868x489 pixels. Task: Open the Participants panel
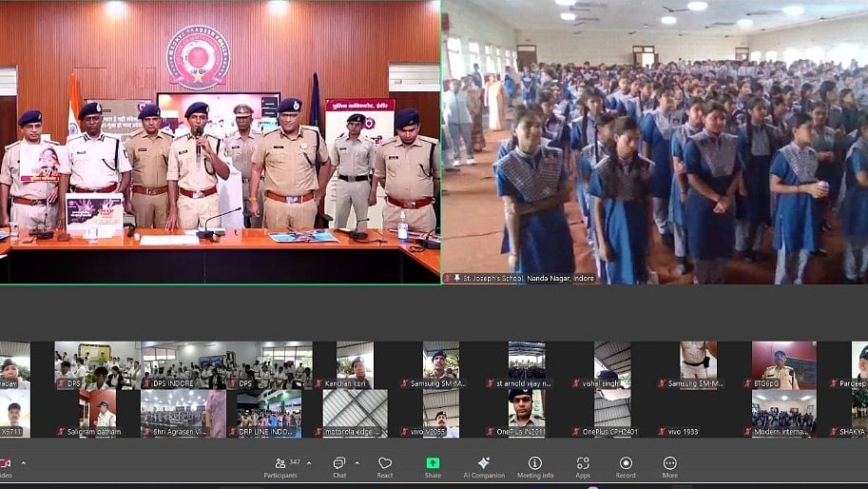click(280, 466)
